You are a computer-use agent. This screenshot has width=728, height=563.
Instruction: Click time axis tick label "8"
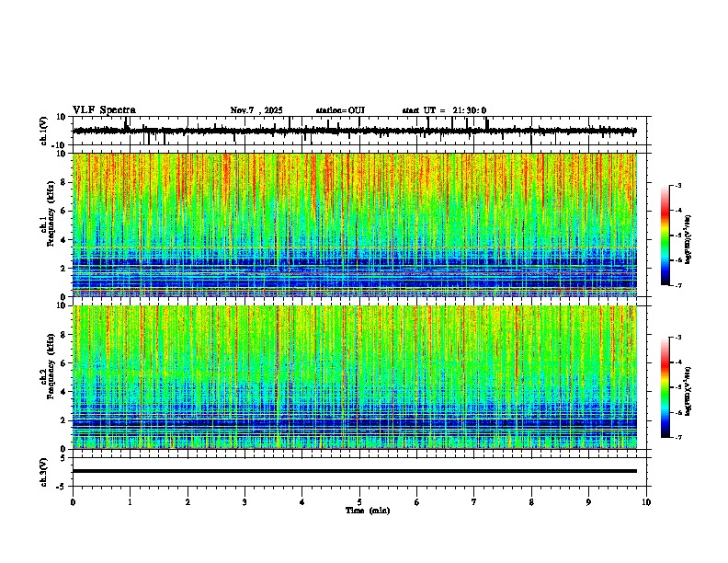point(531,502)
